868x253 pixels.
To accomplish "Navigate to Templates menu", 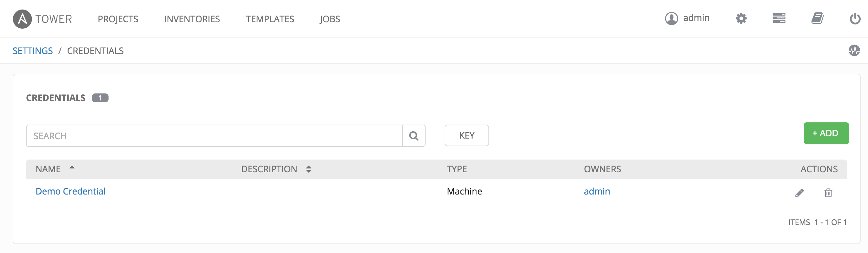I will coord(269,19).
